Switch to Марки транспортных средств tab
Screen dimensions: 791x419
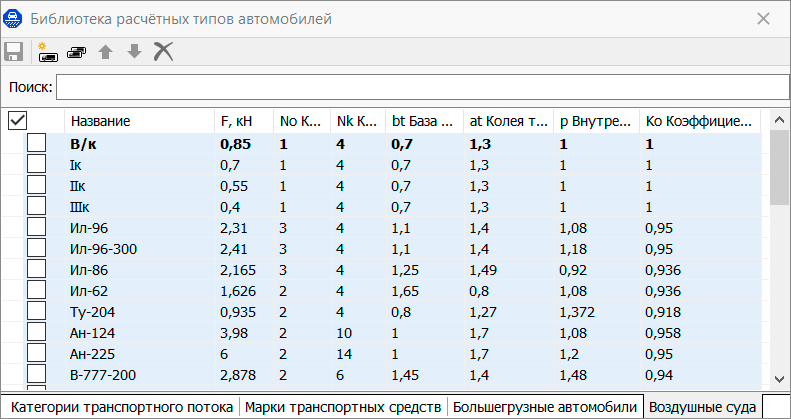pyautogui.click(x=344, y=407)
